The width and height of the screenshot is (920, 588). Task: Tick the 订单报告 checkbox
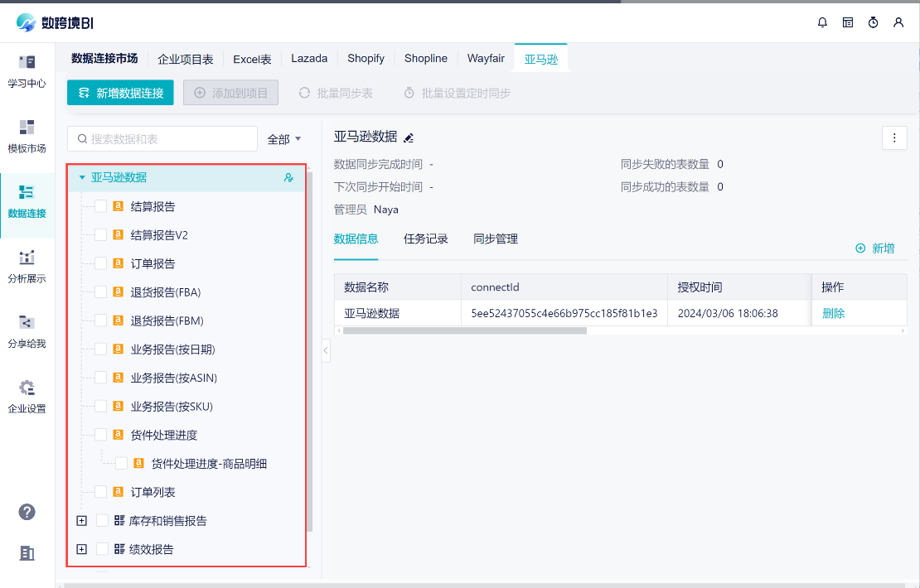[x=101, y=263]
